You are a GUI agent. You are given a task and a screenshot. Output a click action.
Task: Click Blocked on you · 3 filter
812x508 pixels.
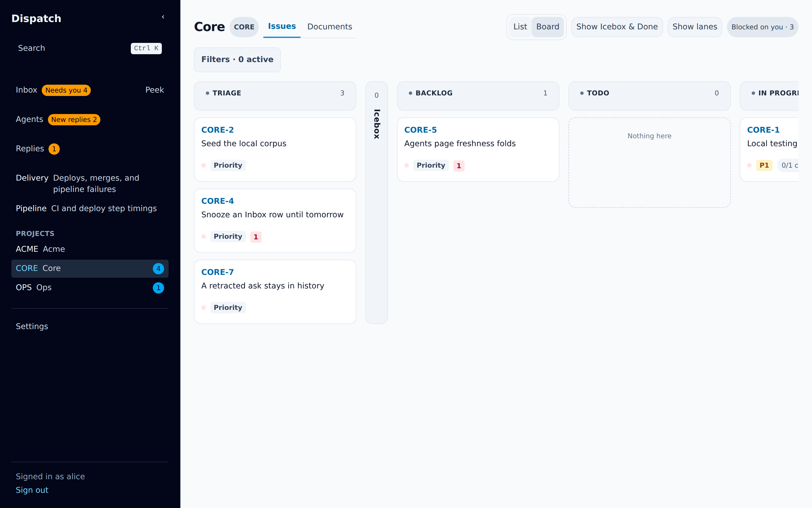click(762, 27)
